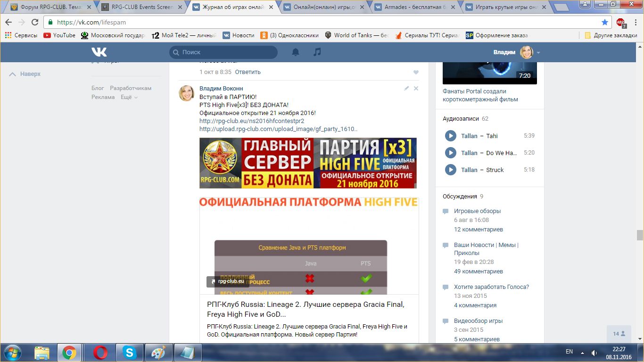Viewport: 644px width, 362px height.
Task: Play the 7:20 Portal video thumbnail
Action: [x=490, y=73]
